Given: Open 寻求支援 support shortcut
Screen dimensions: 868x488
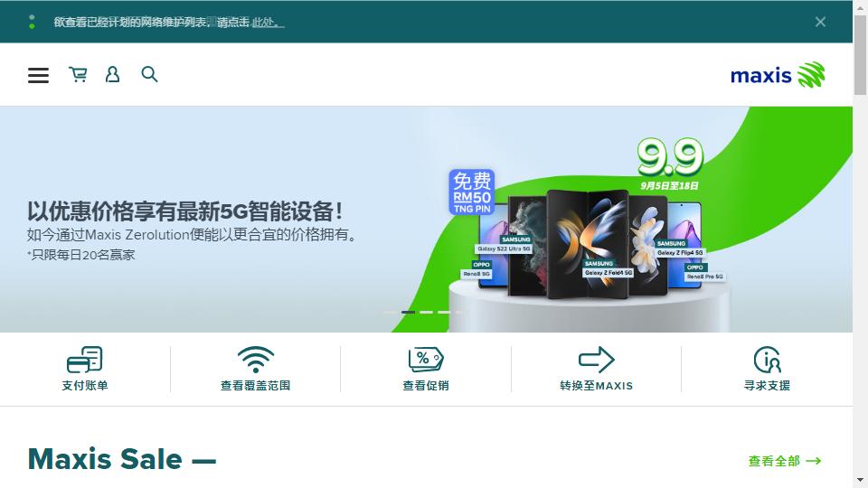Looking at the screenshot, I should point(767,369).
